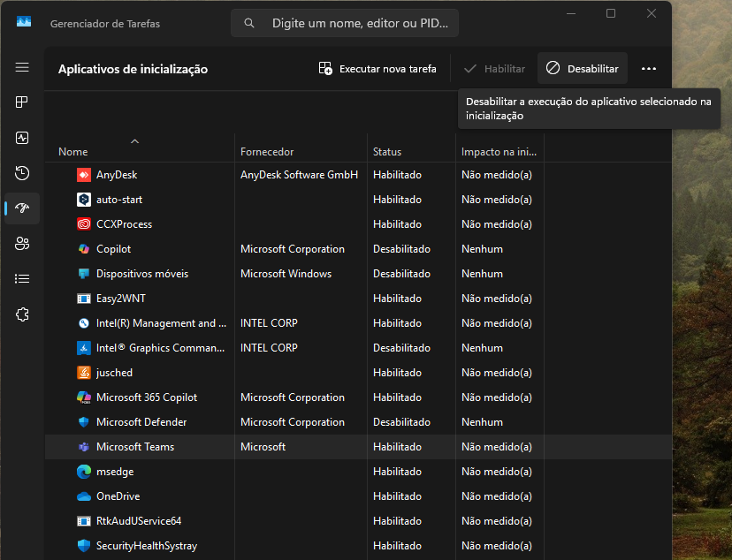This screenshot has width=732, height=560.
Task: Open the Processes page in sidebar
Action: click(22, 102)
